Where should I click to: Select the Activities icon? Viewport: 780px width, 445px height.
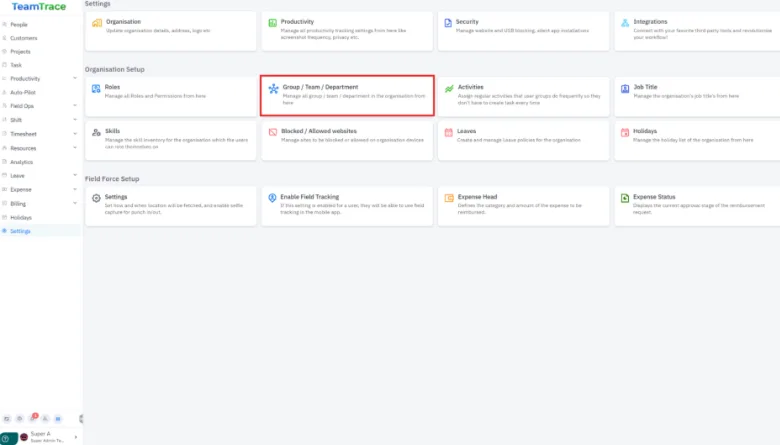pos(449,90)
